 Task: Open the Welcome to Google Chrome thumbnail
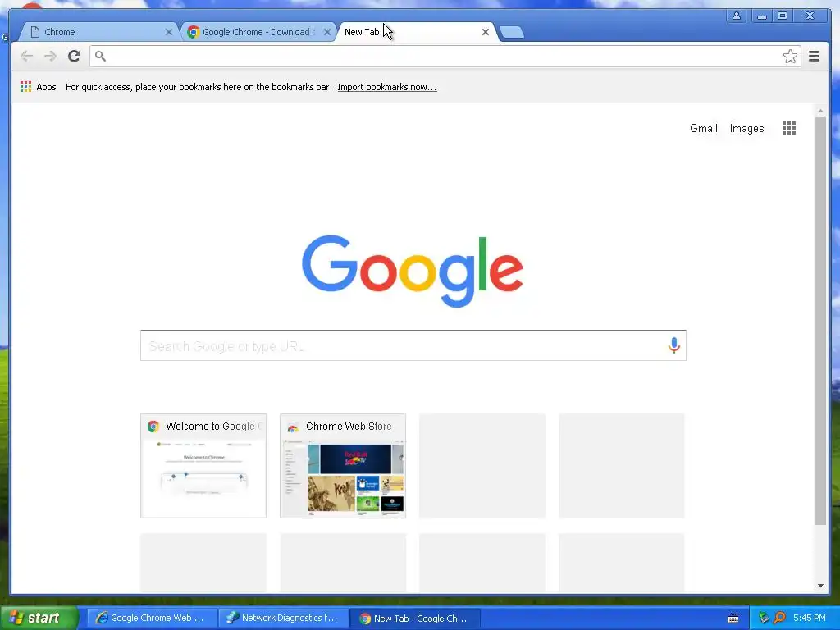pyautogui.click(x=203, y=466)
